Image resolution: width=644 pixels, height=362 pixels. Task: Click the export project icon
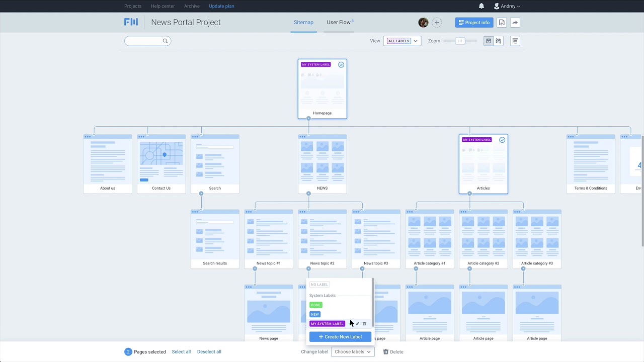pos(502,23)
